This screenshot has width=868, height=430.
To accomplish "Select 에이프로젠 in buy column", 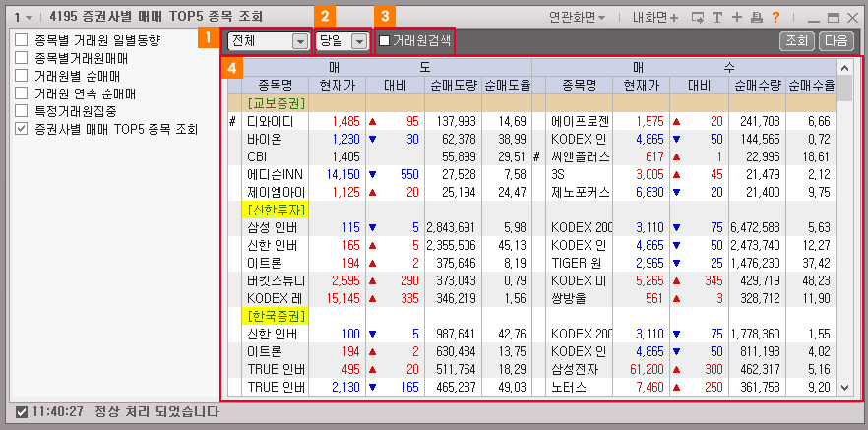I will pyautogui.click(x=580, y=121).
